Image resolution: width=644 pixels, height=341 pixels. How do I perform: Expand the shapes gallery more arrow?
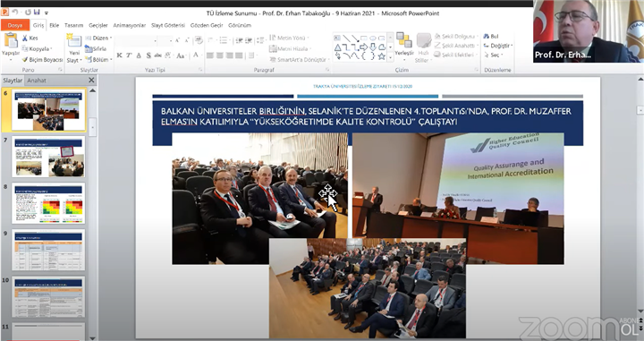pyautogui.click(x=390, y=57)
